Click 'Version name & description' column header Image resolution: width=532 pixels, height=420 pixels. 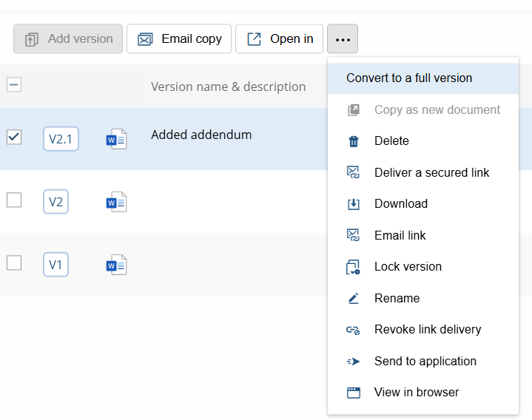(x=228, y=87)
